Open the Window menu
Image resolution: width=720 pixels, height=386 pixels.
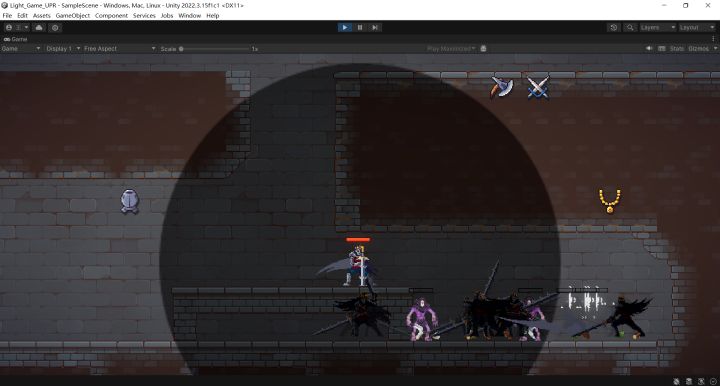click(190, 16)
